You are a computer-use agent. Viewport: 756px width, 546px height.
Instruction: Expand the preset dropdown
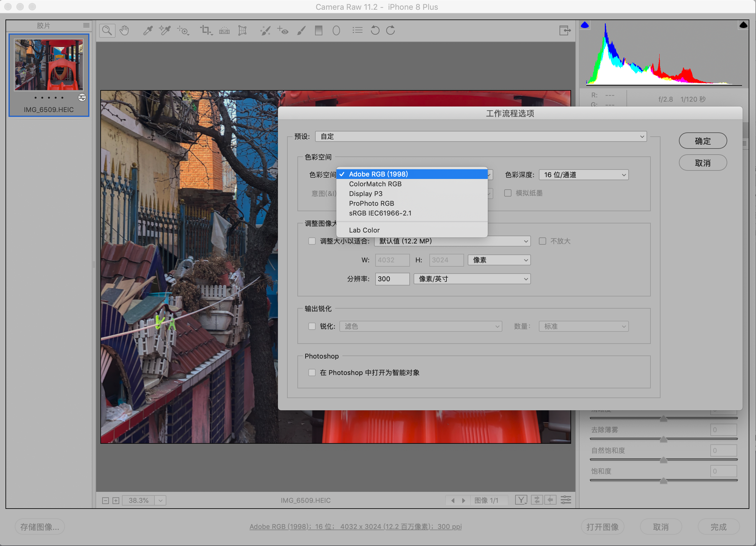click(481, 136)
